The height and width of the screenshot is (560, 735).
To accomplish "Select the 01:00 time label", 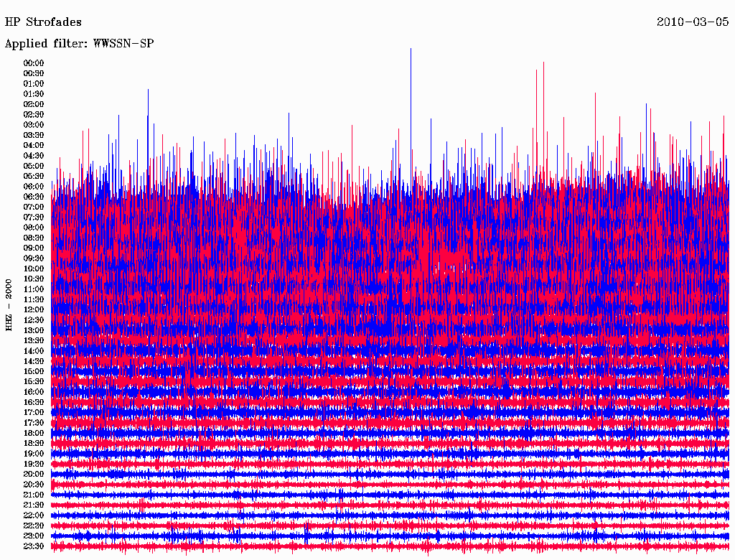I will click(34, 84).
